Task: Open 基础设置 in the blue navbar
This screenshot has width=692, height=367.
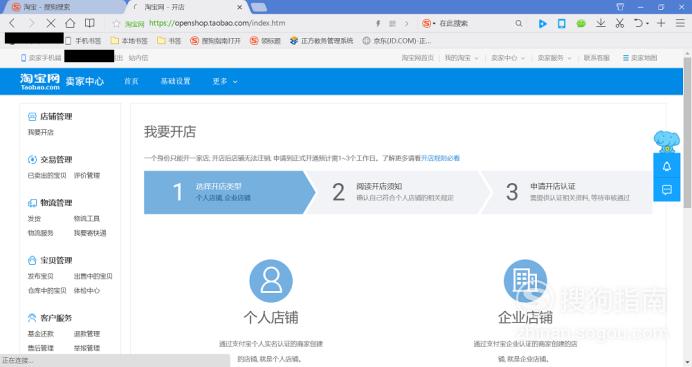Action: 175,82
